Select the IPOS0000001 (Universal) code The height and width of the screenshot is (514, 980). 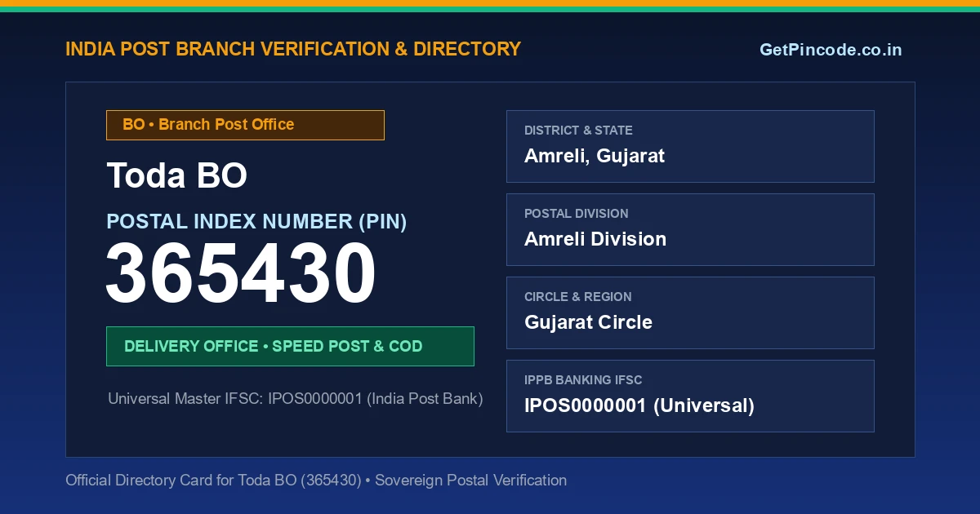tap(639, 405)
